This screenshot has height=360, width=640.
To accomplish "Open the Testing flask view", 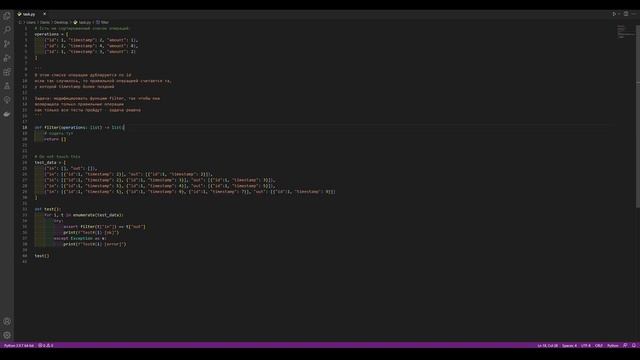I will click(7, 86).
